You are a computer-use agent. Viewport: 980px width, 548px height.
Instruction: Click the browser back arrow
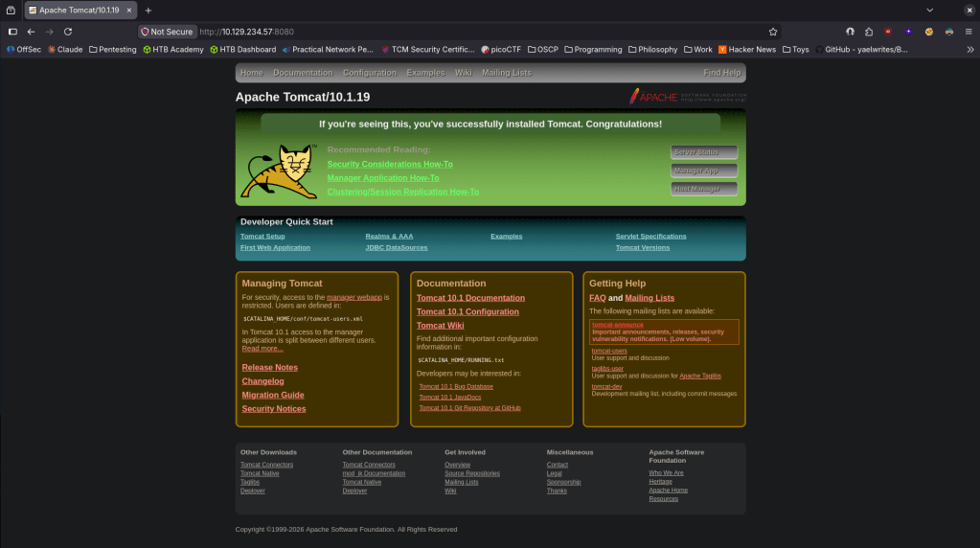coord(31,32)
